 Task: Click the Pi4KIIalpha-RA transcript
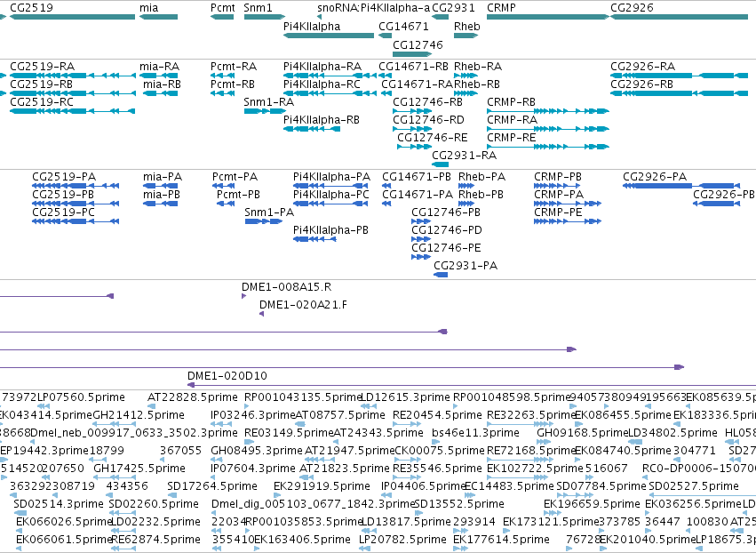pyautogui.click(x=330, y=76)
